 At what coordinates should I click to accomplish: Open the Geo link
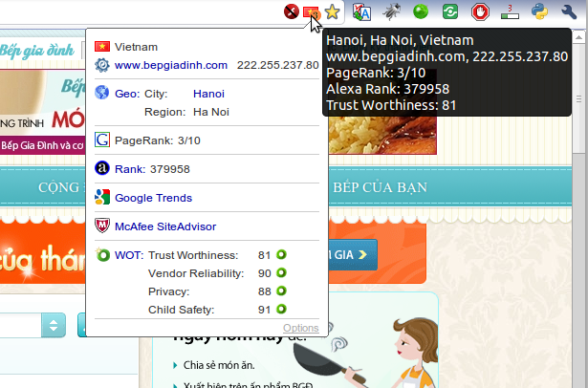(127, 94)
